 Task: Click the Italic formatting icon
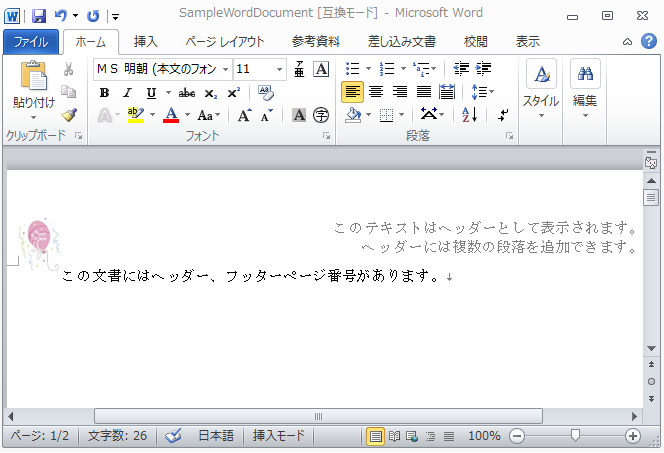tap(127, 93)
